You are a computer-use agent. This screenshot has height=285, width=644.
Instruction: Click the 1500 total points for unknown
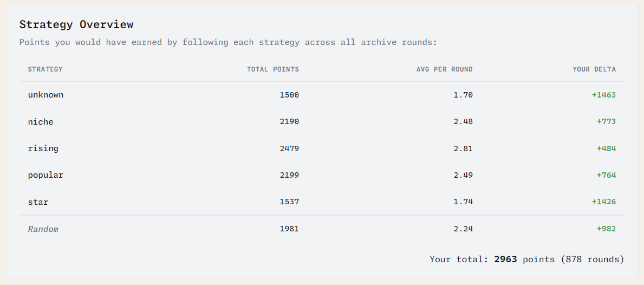[x=289, y=95]
